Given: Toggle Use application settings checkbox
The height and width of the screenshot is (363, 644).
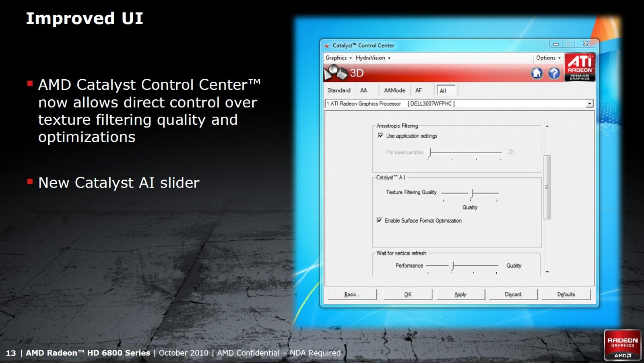Looking at the screenshot, I should pos(380,136).
